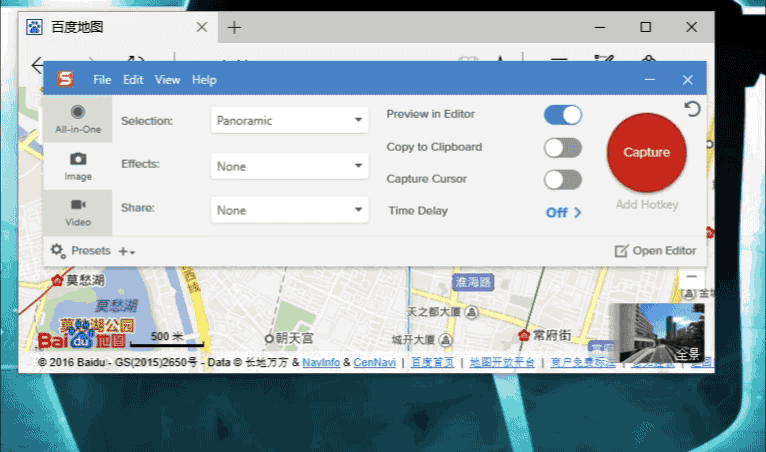Open the Presets gear icon
Image resolution: width=766 pixels, height=452 pixels.
click(58, 251)
